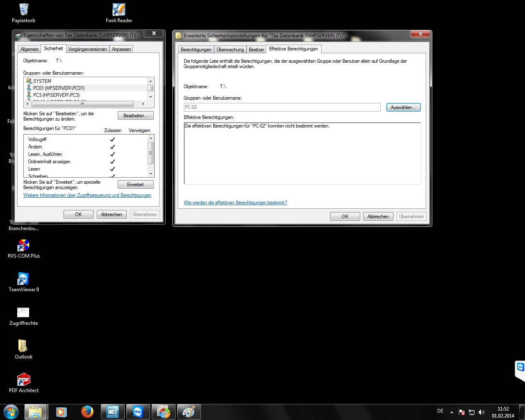Open the Papierkorb desktop icon
This screenshot has height=420, width=525.
24,13
